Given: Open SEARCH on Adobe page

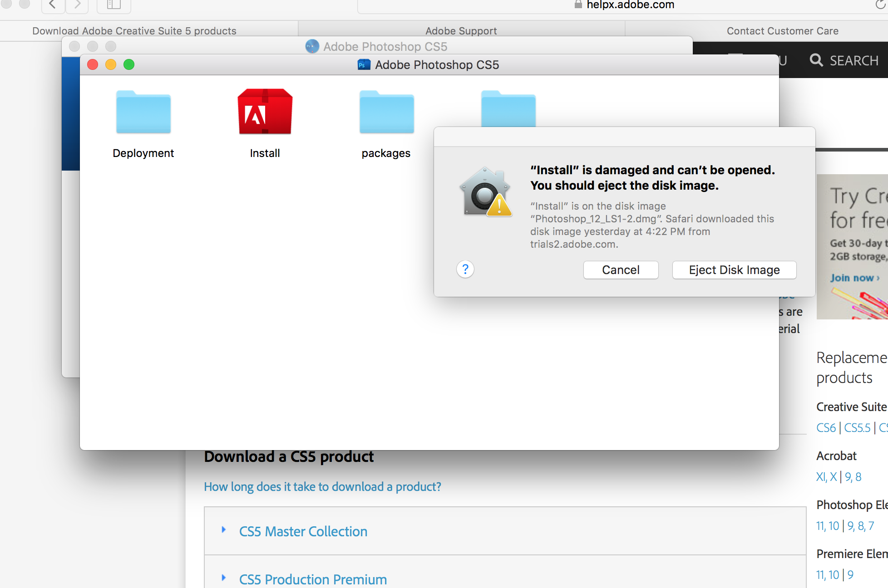Looking at the screenshot, I should 844,60.
